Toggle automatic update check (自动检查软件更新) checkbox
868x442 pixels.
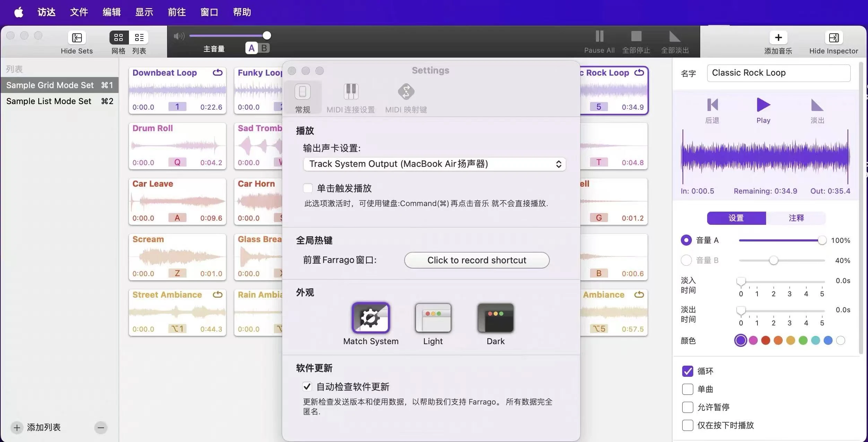tap(307, 386)
